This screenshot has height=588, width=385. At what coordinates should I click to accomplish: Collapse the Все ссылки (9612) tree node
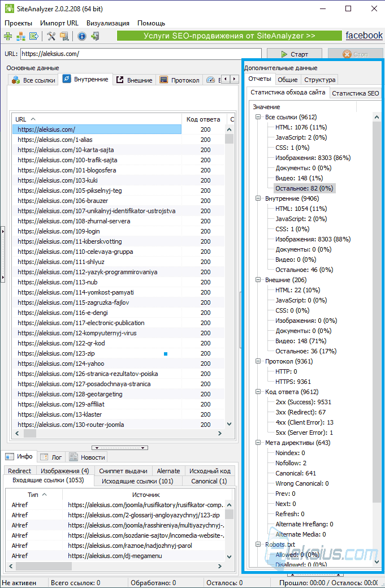point(258,117)
